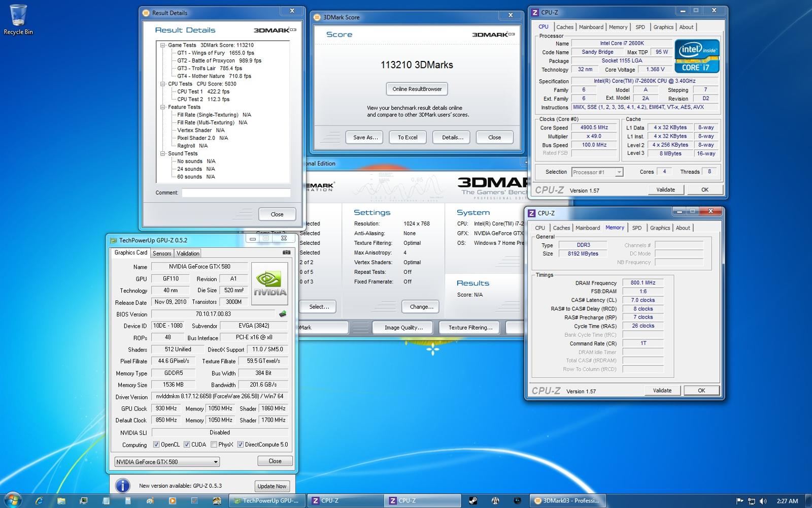The height and width of the screenshot is (508, 812).
Task: Click Validate in the top CPU-Z window
Action: [665, 189]
